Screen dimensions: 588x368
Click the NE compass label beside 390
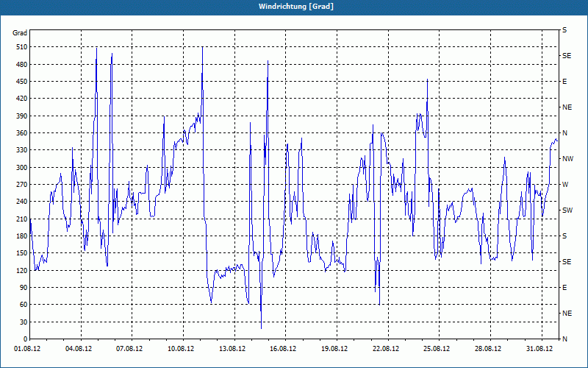tap(567, 107)
